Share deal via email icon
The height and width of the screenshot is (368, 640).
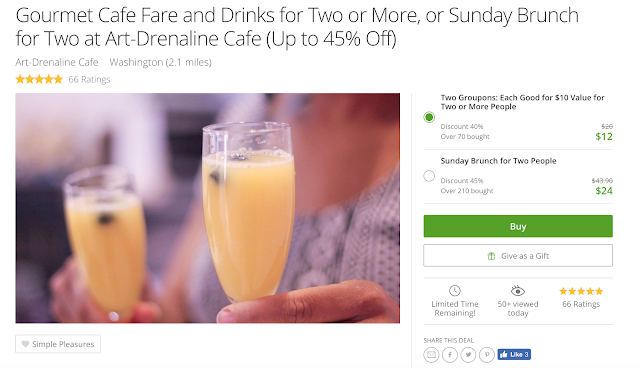pos(431,355)
